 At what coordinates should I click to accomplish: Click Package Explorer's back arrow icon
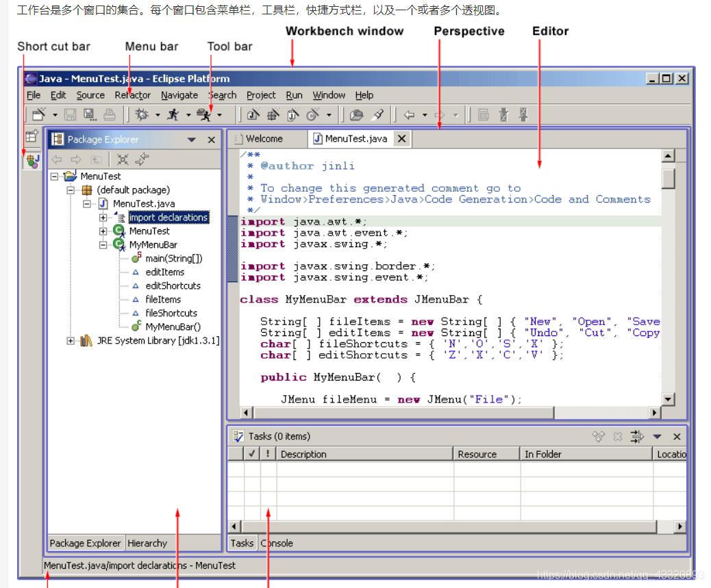57,159
